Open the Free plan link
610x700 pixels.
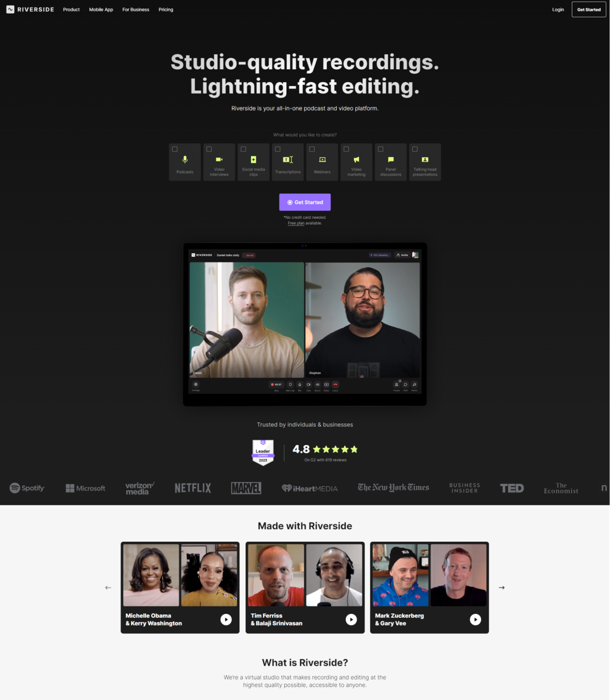(296, 223)
